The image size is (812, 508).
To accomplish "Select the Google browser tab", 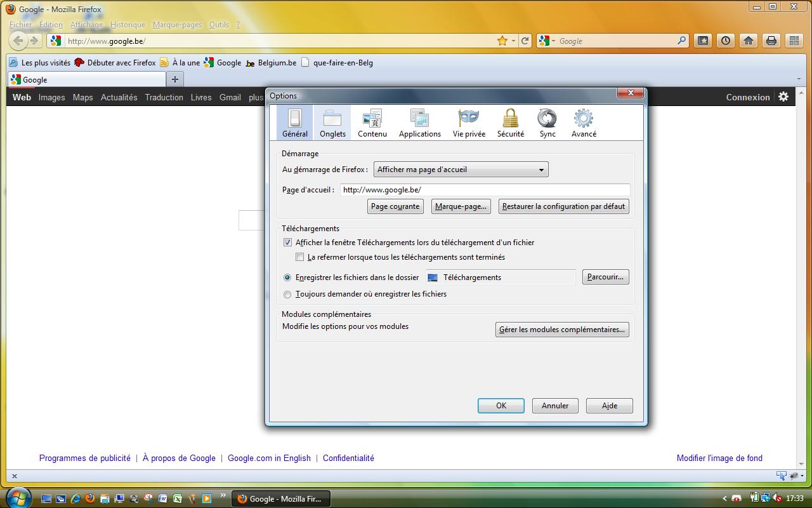I will point(86,79).
